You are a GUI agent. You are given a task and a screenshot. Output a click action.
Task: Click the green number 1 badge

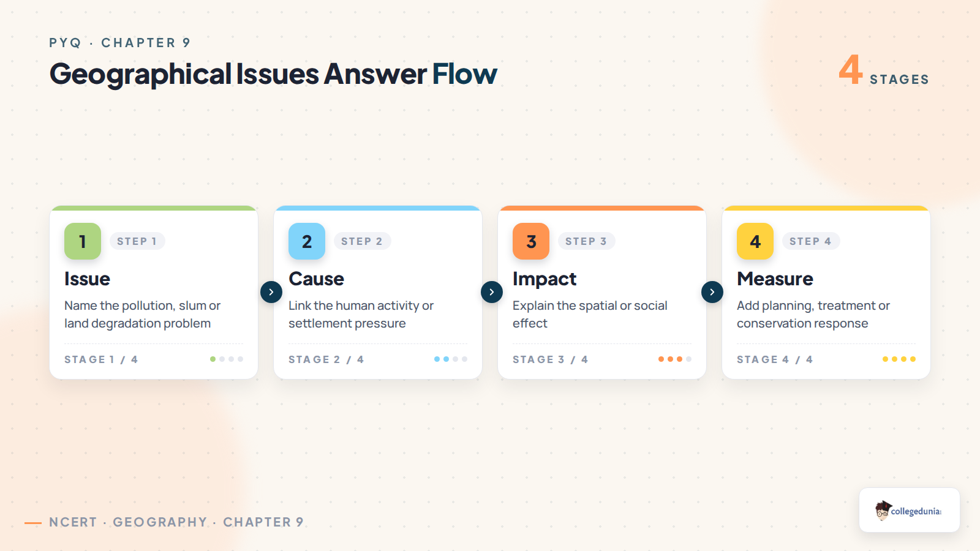(83, 241)
